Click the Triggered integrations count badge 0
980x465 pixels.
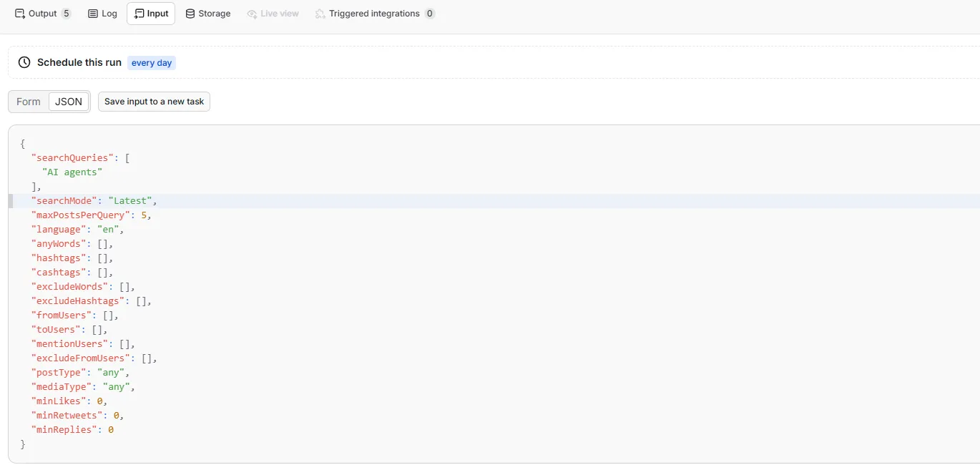(x=430, y=14)
